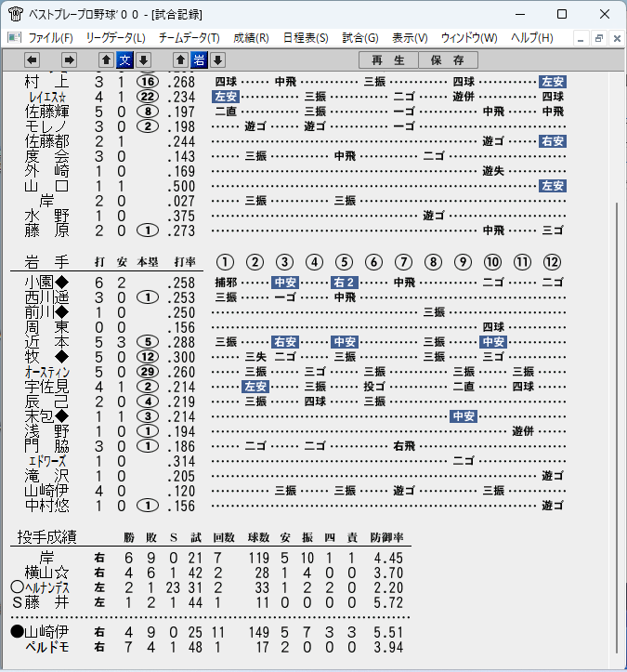This screenshot has width=627, height=672.
Task: Click 右安 highlighted result in 近本 row
Action: pyautogui.click(x=285, y=342)
